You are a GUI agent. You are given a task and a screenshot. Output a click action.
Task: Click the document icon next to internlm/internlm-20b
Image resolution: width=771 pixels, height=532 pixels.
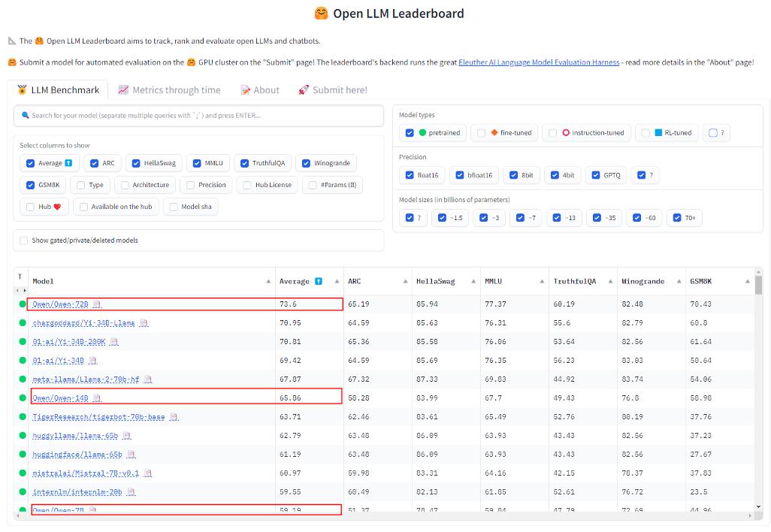pos(132,492)
